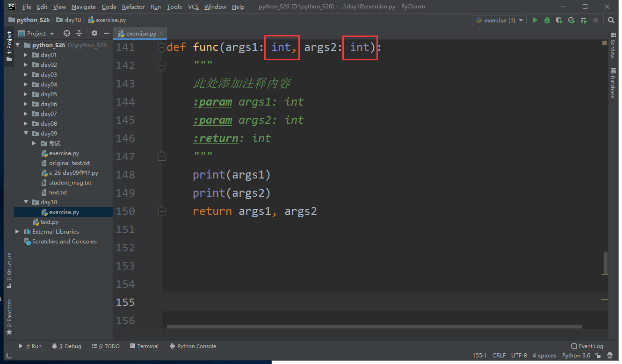Launch the profiler clock-and-play icon
622x364 pixels.
pyautogui.click(x=571, y=20)
